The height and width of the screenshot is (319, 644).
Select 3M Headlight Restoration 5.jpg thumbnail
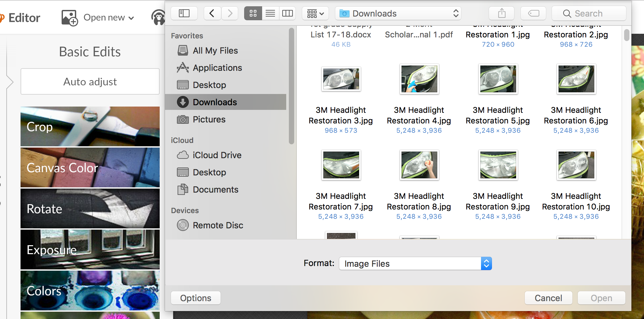point(498,79)
